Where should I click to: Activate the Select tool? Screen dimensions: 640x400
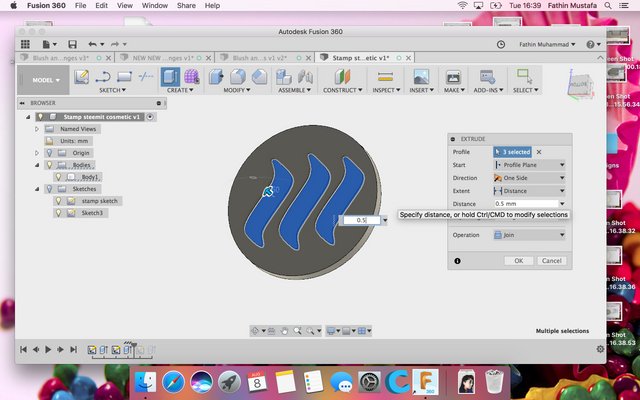pos(525,77)
